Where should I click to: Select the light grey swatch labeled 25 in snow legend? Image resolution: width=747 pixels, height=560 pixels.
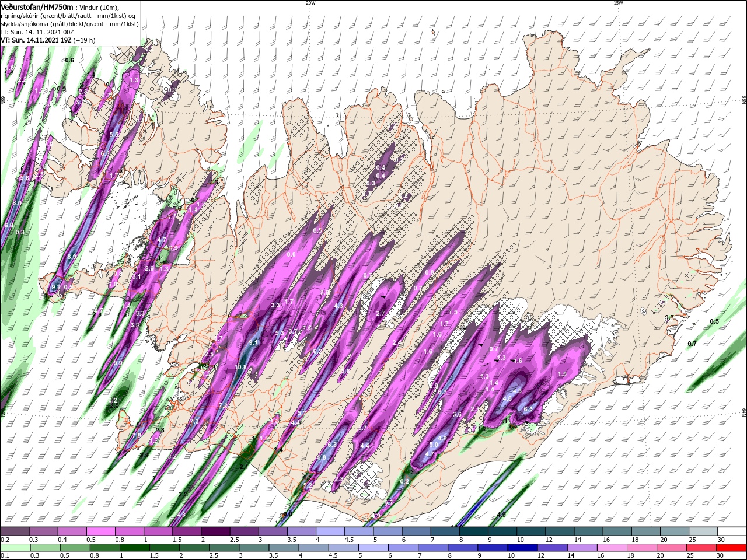pyautogui.click(x=703, y=531)
